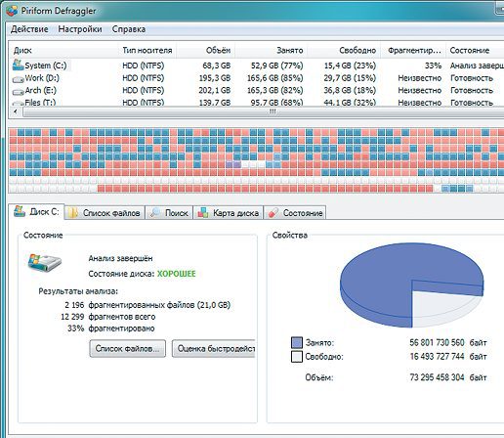Click the 202,1 GB size cell
504x438 pixels.
pyautogui.click(x=215, y=90)
